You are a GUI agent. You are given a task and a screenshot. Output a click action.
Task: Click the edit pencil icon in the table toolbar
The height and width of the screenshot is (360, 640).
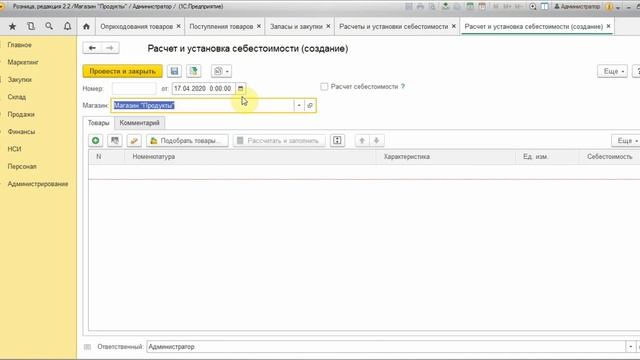[134, 140]
